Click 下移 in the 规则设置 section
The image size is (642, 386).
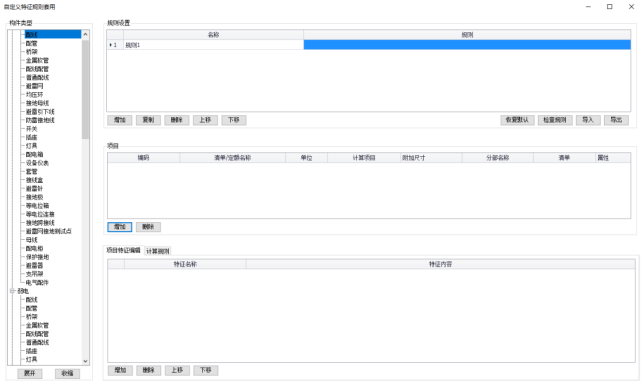(234, 120)
